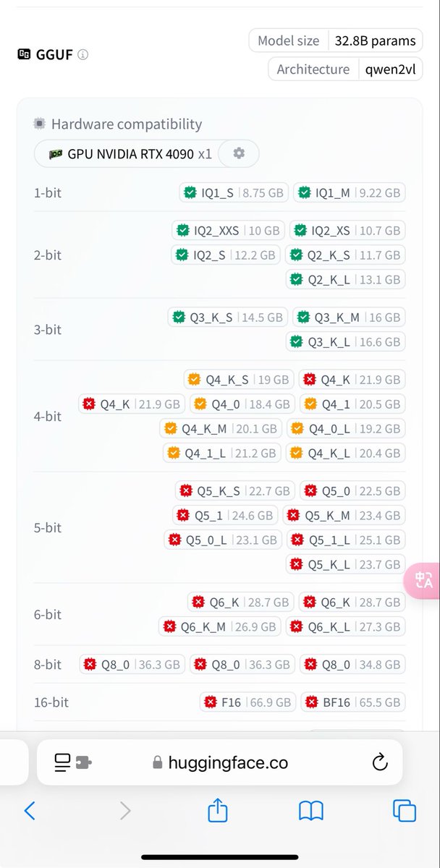Choose the Q5_K_S 22.7 GB quant

coord(234,490)
